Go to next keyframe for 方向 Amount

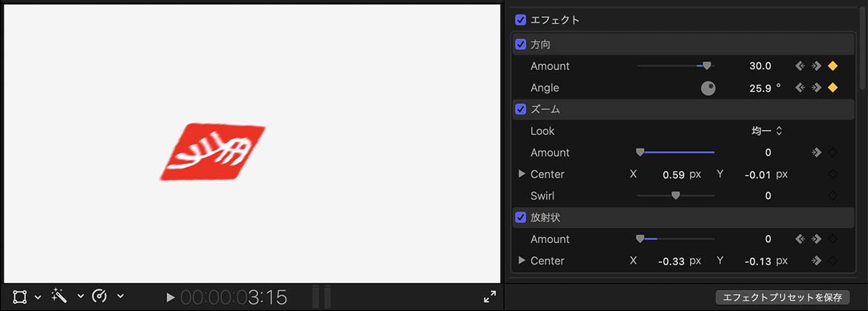click(x=816, y=66)
